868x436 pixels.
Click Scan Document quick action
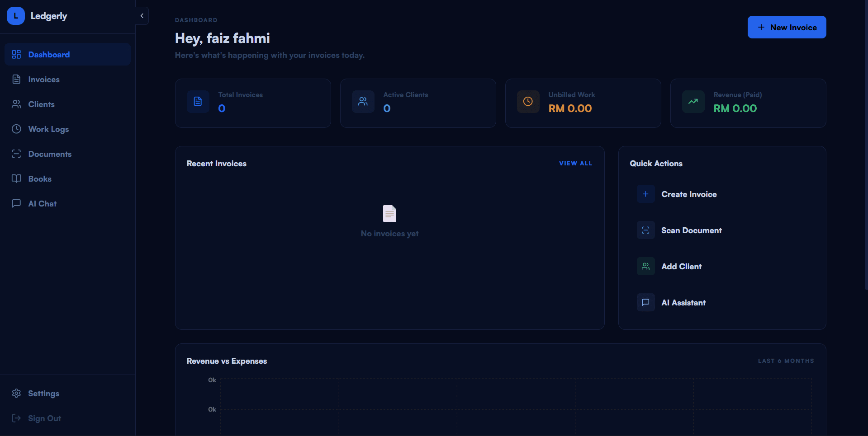722,230
